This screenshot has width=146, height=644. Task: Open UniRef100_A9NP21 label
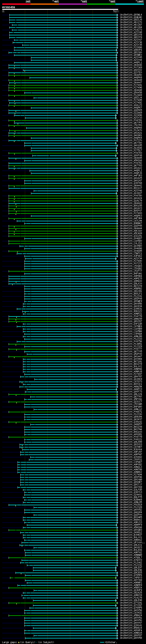click(131, 314)
